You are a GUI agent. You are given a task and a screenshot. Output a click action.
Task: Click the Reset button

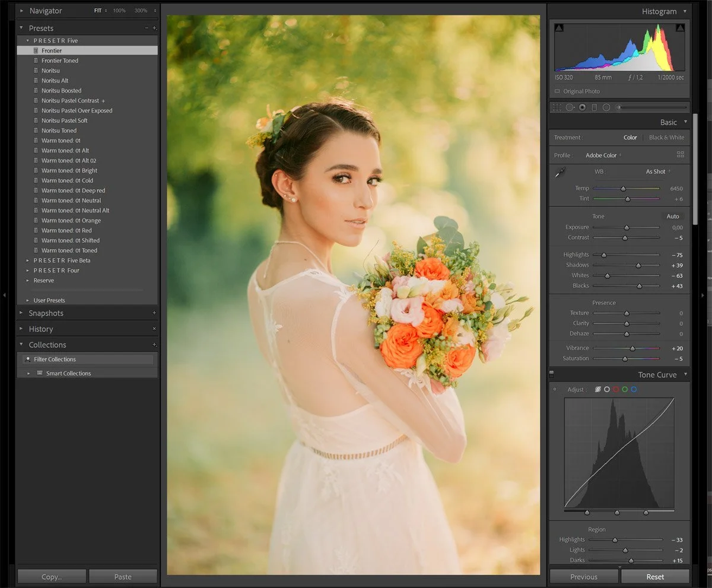655,576
